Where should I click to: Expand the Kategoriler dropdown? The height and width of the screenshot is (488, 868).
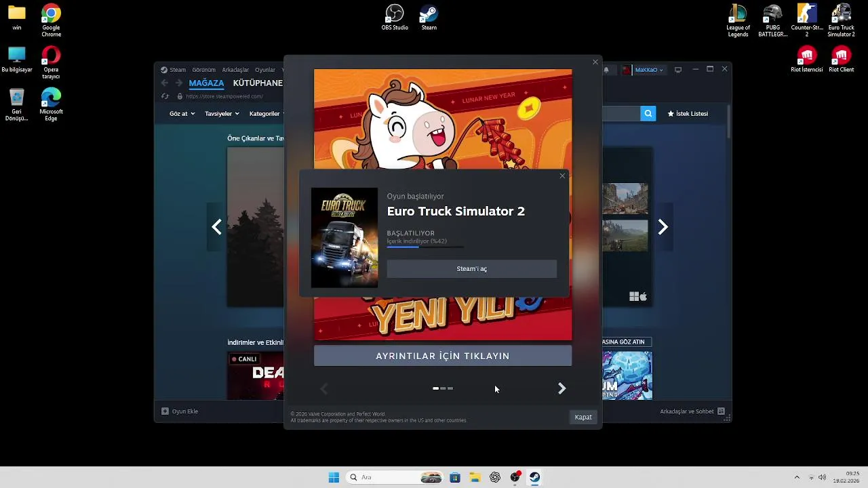click(x=267, y=114)
